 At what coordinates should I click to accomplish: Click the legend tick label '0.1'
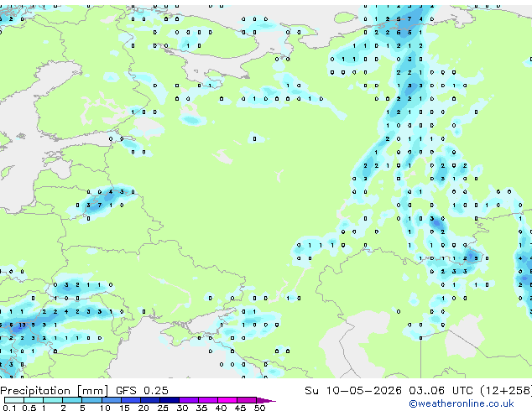click(x=9, y=408)
